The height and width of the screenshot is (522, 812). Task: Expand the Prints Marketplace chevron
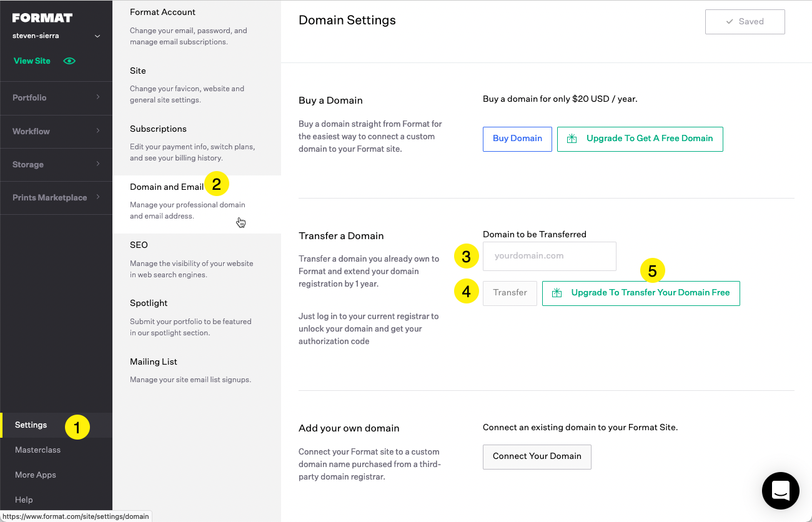click(x=98, y=197)
